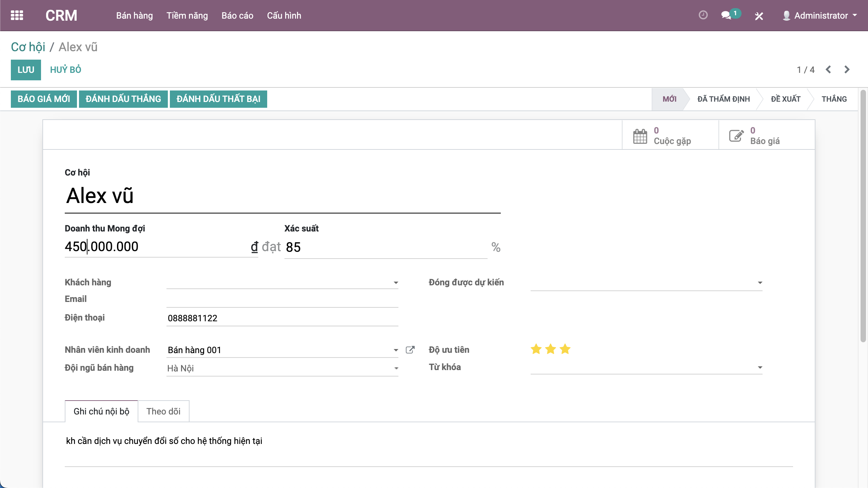Go to the next record arrow
868x488 pixels.
coord(847,69)
